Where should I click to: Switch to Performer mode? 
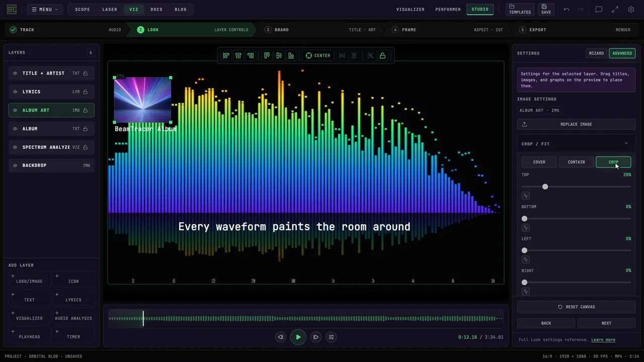(x=448, y=10)
